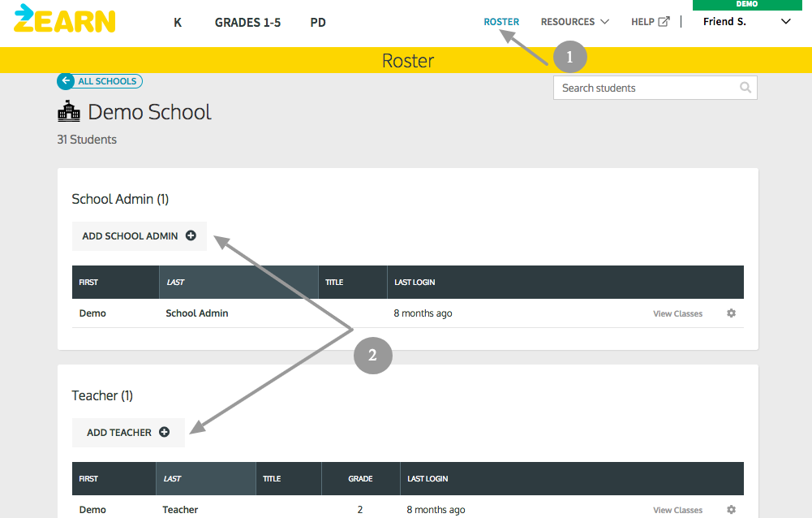Click the search magnifier icon

[x=745, y=88]
